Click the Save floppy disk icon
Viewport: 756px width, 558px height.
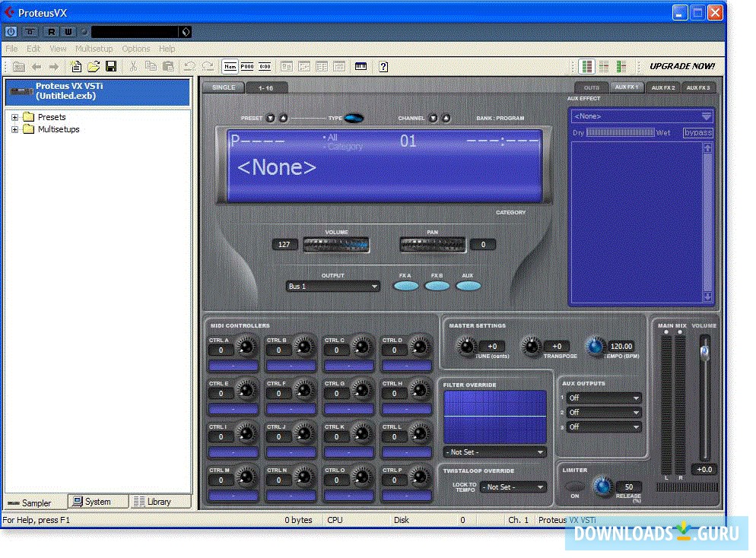coord(111,66)
